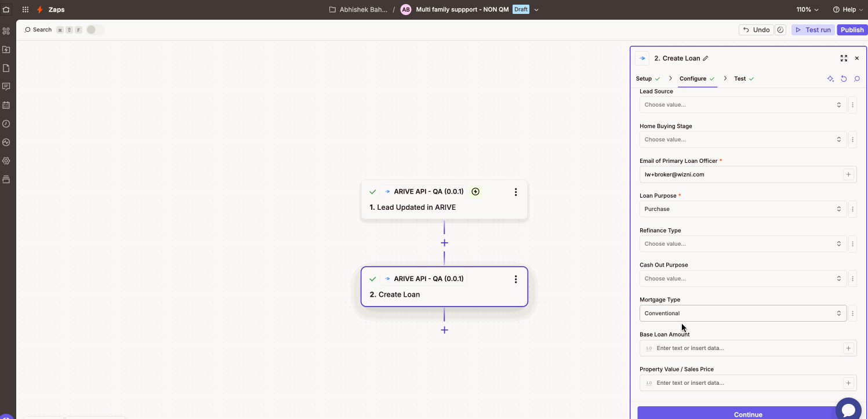Click the pencil icon to rename Create Loan
Viewport: 868px width, 419px height.
tap(706, 58)
